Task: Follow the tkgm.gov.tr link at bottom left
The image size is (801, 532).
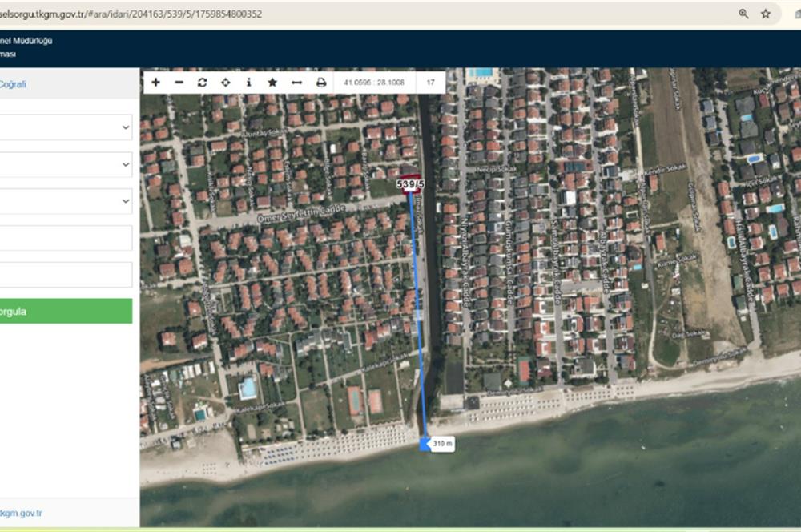Action: [x=22, y=511]
